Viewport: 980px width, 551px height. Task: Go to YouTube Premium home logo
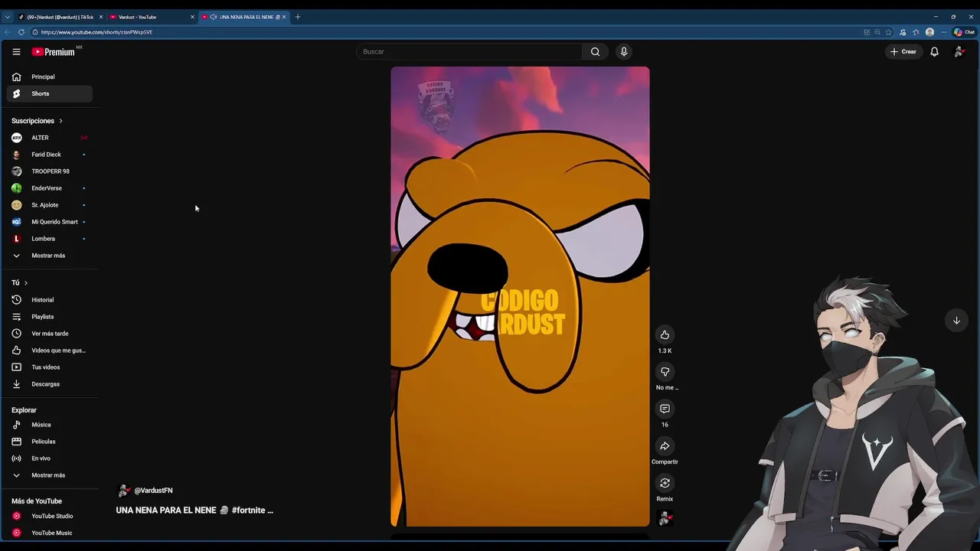[54, 51]
